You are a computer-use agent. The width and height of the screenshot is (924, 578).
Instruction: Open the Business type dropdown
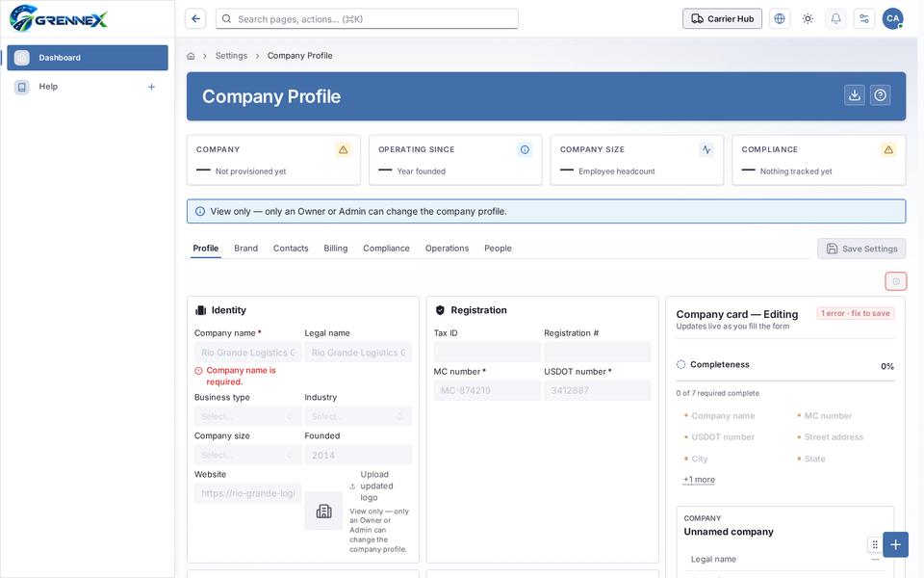(x=248, y=416)
